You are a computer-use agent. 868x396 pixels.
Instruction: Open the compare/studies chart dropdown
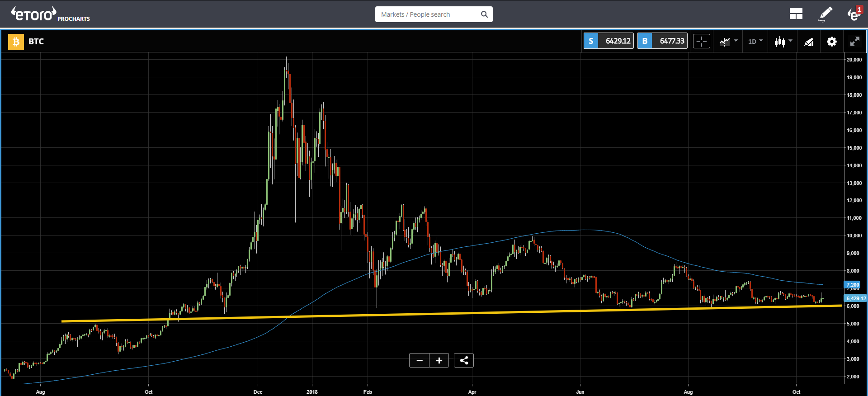[x=728, y=42]
